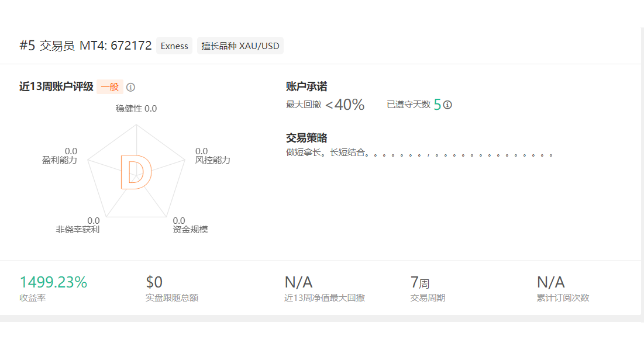644x350 pixels.
Task: Click strategy text 做短拿长。长短结合
Action: (326, 153)
